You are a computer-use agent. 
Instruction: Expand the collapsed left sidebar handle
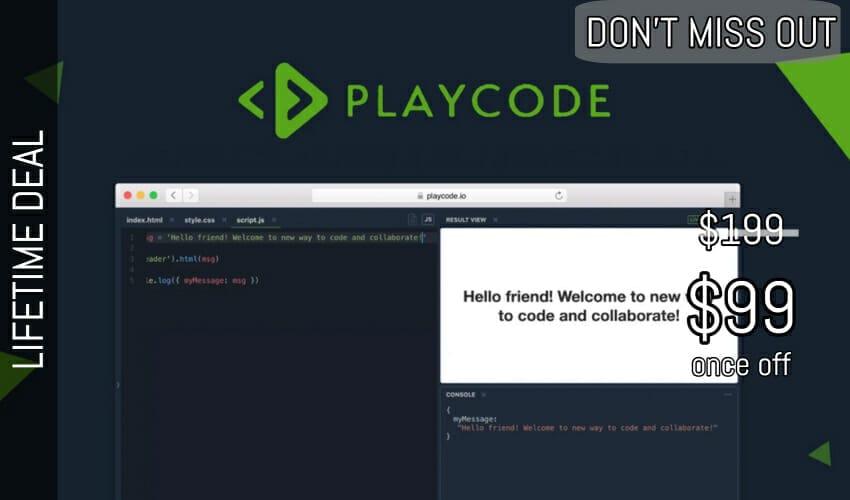coord(118,384)
